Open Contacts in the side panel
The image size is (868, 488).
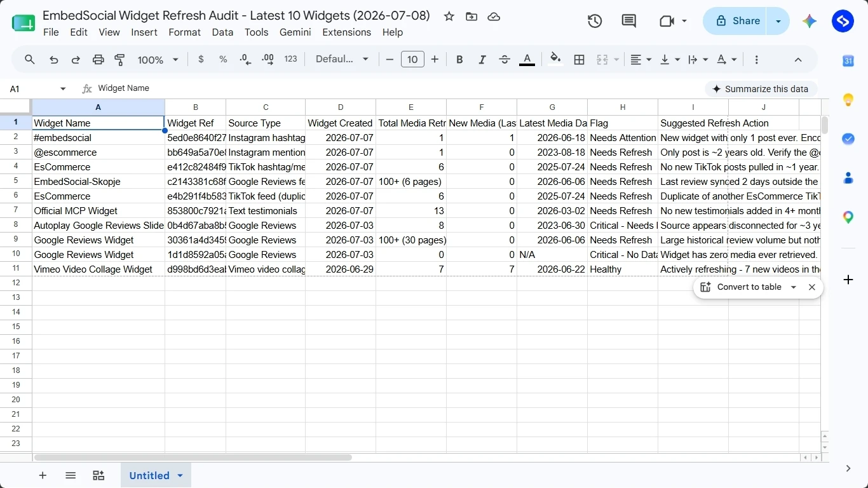pos(848,178)
